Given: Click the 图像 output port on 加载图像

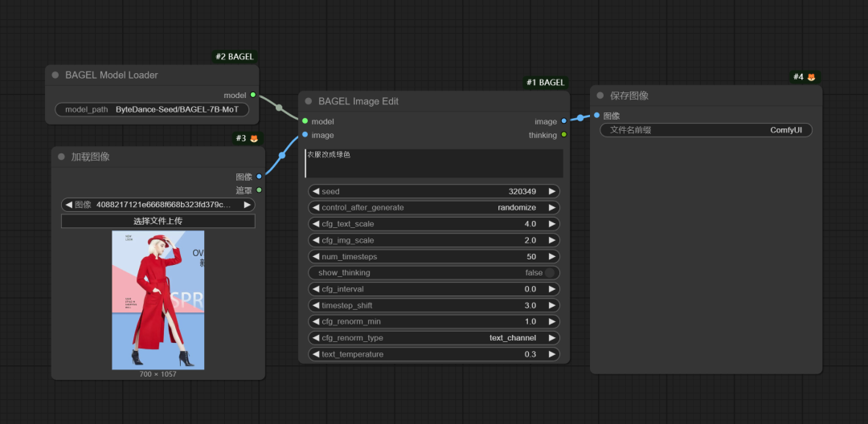Looking at the screenshot, I should pyautogui.click(x=259, y=177).
